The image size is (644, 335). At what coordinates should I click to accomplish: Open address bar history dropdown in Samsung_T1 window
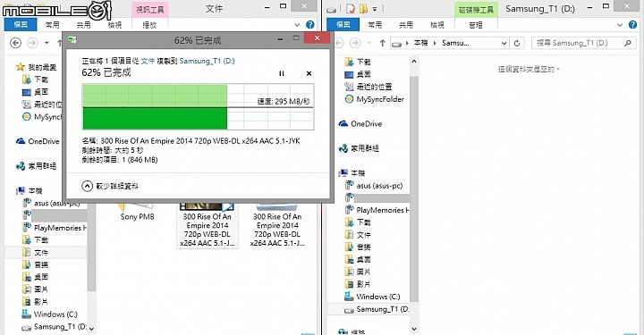[504, 43]
